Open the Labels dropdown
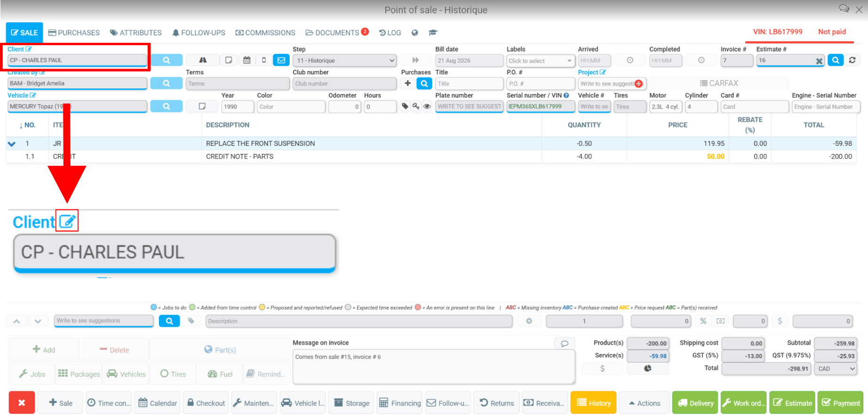 coord(541,61)
